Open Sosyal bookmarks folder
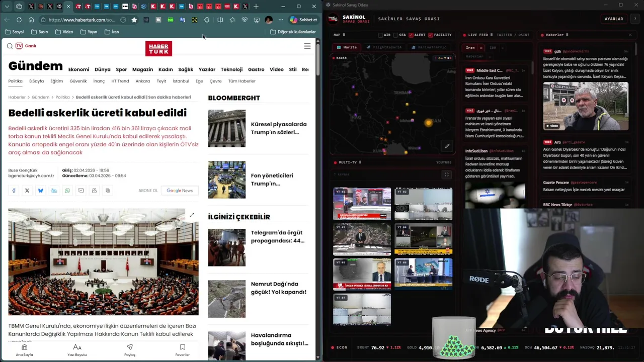The width and height of the screenshot is (644, 362). (x=15, y=32)
